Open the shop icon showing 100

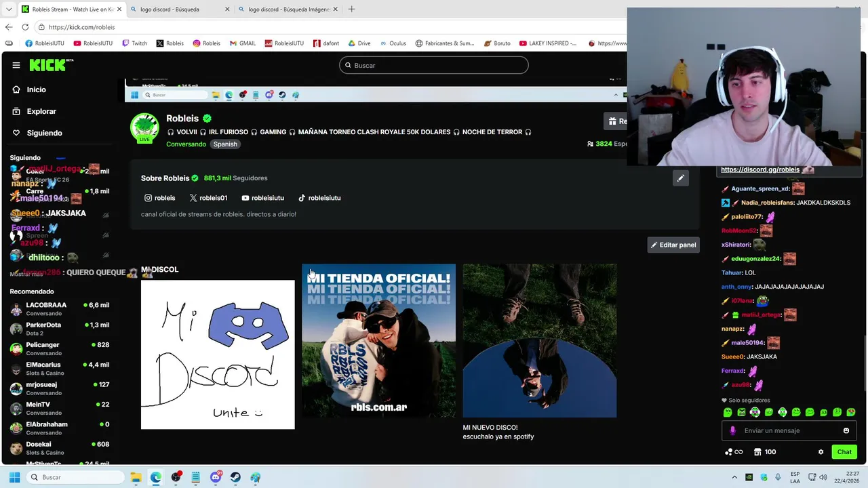(x=765, y=452)
